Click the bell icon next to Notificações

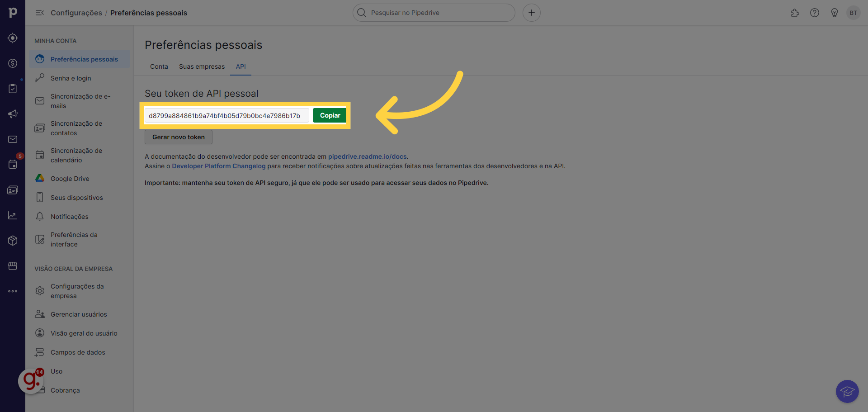click(40, 217)
